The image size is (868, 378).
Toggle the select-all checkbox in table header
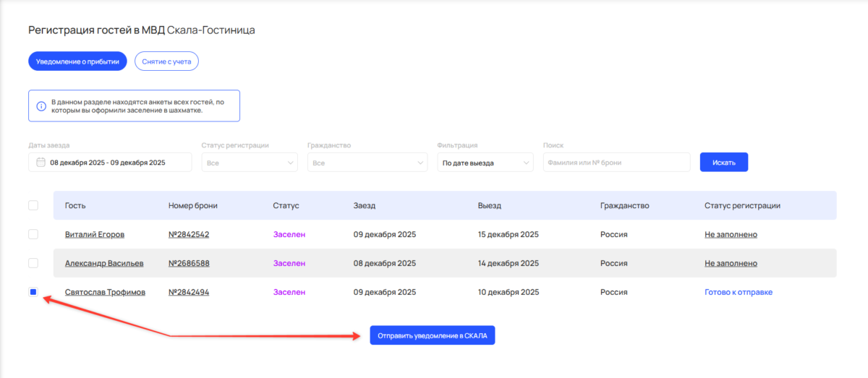[33, 205]
